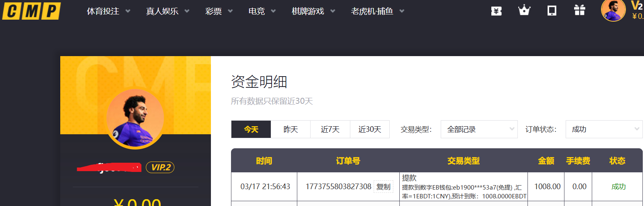Switch to 近30天 records
This screenshot has width=644, height=206.
click(370, 129)
